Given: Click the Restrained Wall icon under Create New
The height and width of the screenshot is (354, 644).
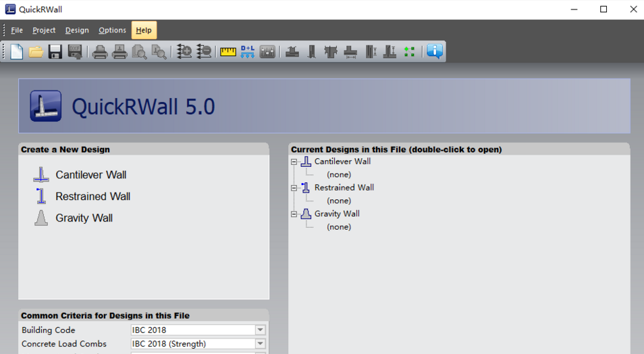Looking at the screenshot, I should 41,196.
